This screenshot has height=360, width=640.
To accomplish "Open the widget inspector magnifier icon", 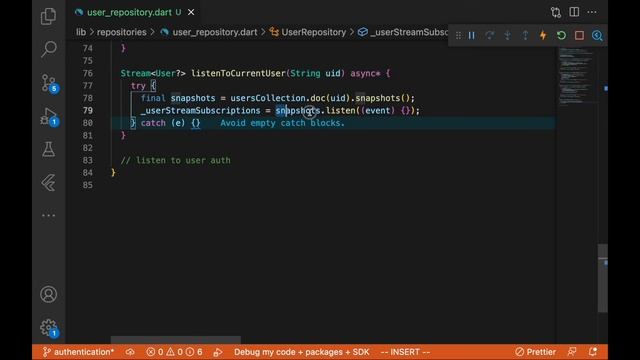I will (597, 36).
